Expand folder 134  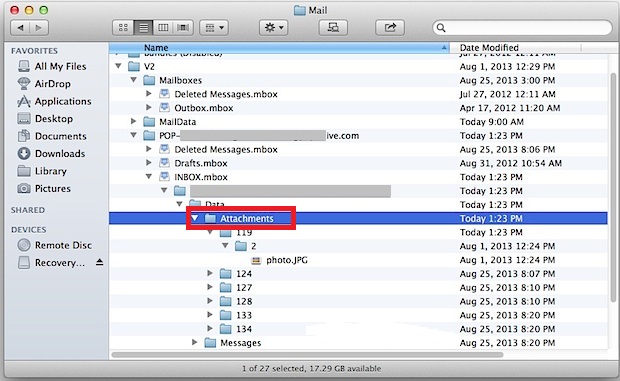(x=210, y=329)
